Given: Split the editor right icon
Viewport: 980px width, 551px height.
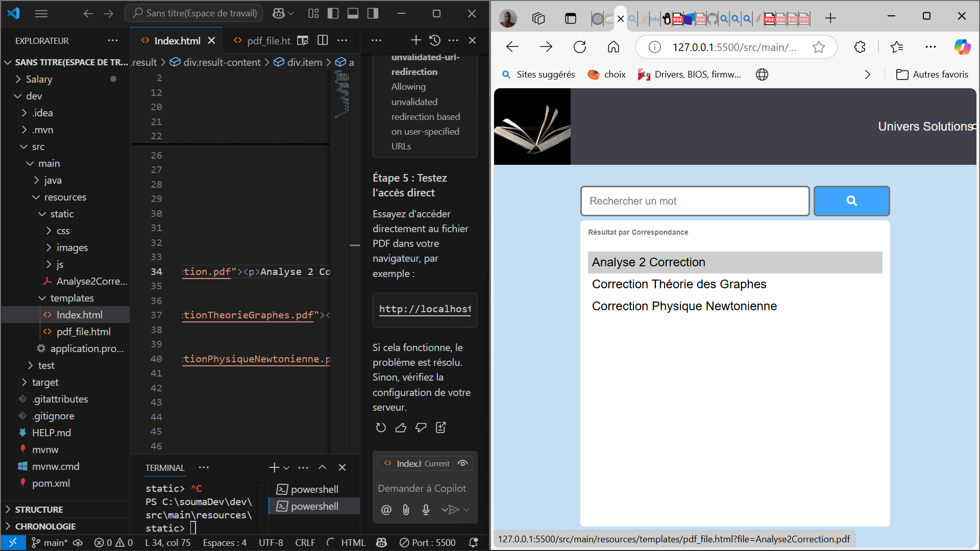Looking at the screenshot, I should pos(323,40).
